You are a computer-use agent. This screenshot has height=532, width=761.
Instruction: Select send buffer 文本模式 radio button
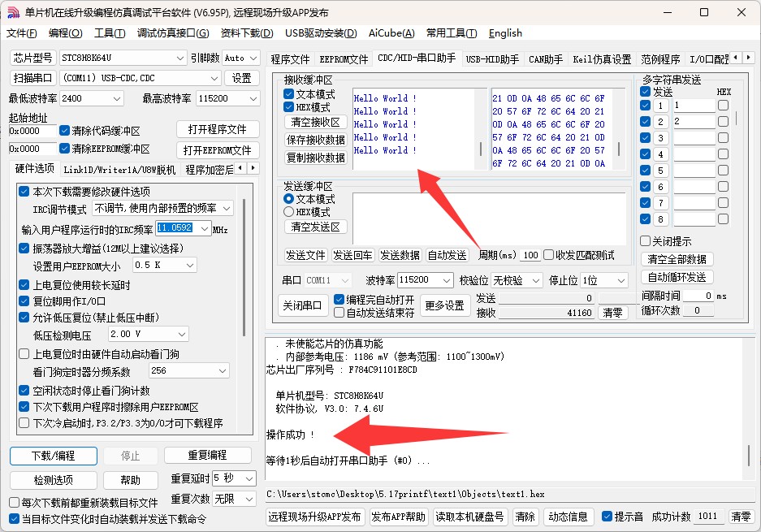289,199
